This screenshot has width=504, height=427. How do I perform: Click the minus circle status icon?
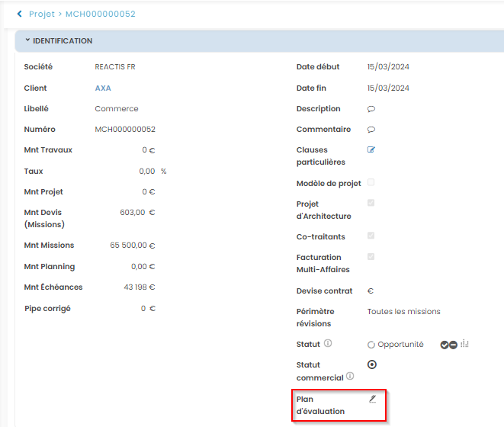[454, 345]
